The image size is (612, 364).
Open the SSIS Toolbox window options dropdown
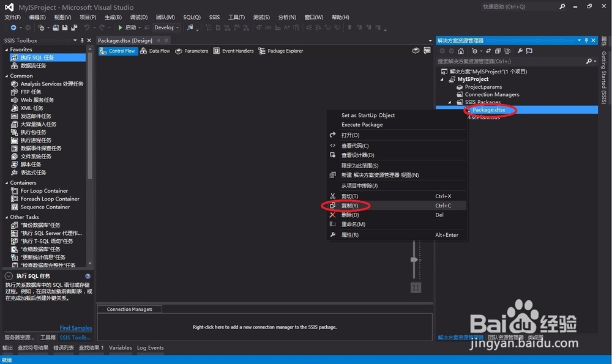tap(75, 40)
